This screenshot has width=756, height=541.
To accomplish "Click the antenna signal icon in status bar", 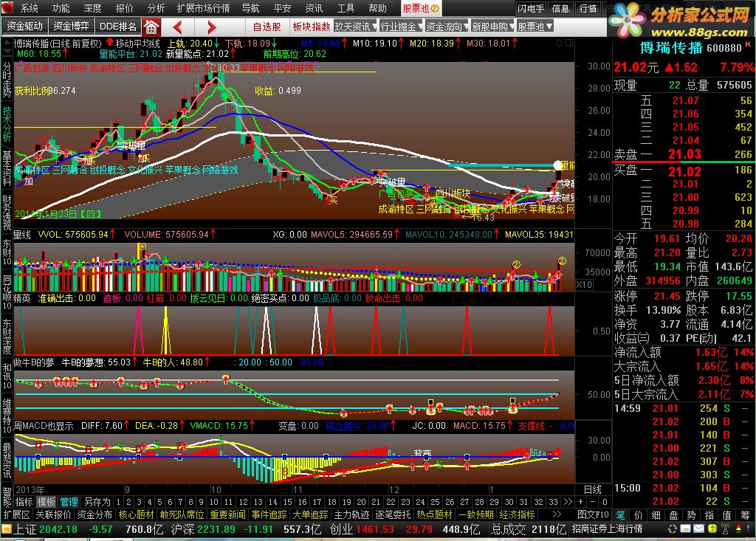I will coord(725,529).
